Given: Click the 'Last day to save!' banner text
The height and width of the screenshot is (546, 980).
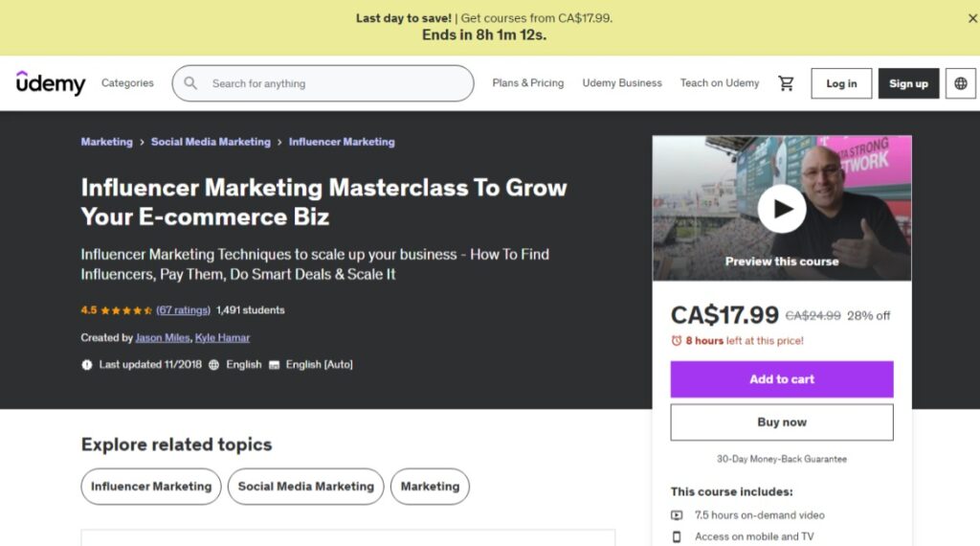Looking at the screenshot, I should point(404,18).
